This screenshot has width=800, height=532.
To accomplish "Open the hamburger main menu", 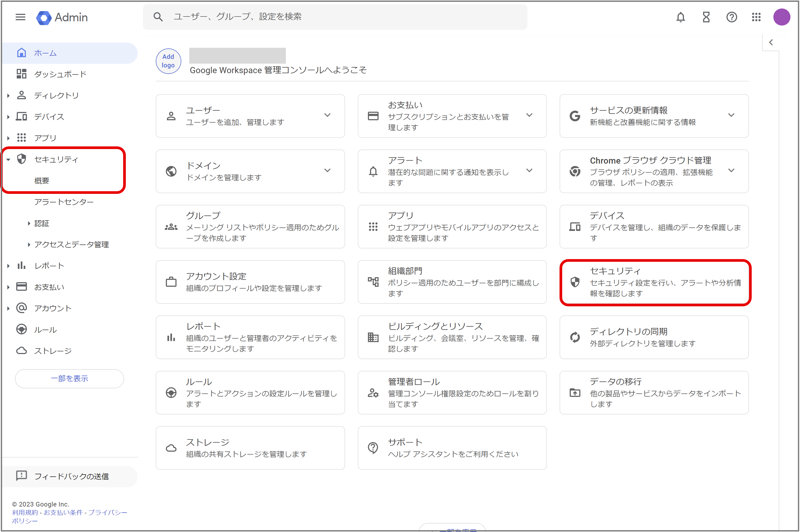I will [20, 17].
